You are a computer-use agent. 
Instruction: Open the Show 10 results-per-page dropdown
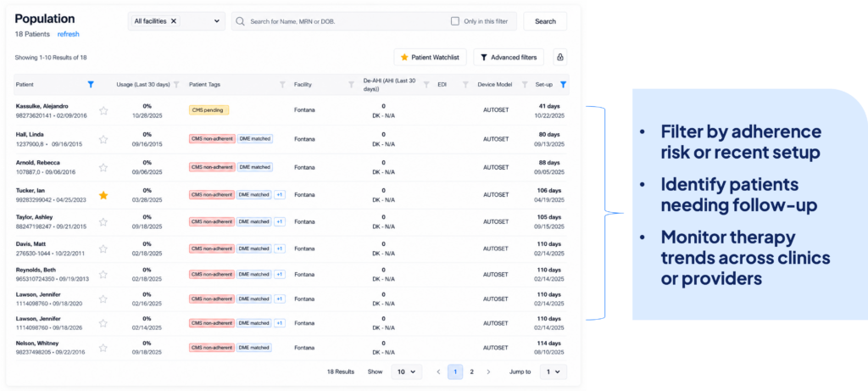(x=406, y=371)
